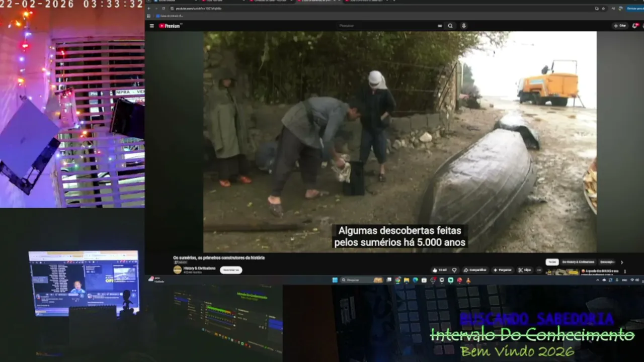644x362 pixels.
Task: Open YouTube notifications bell
Action: [635, 26]
